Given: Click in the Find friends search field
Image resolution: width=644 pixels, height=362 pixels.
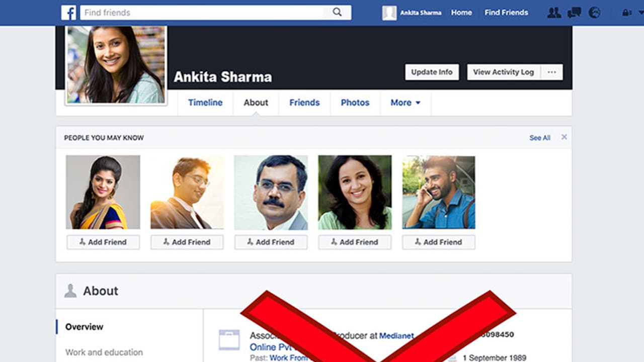Looking at the screenshot, I should [201, 13].
